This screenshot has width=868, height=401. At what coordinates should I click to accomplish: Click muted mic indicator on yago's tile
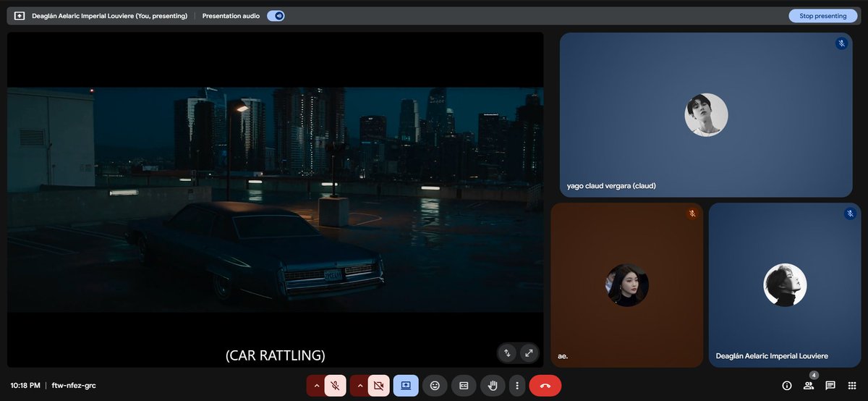point(841,43)
